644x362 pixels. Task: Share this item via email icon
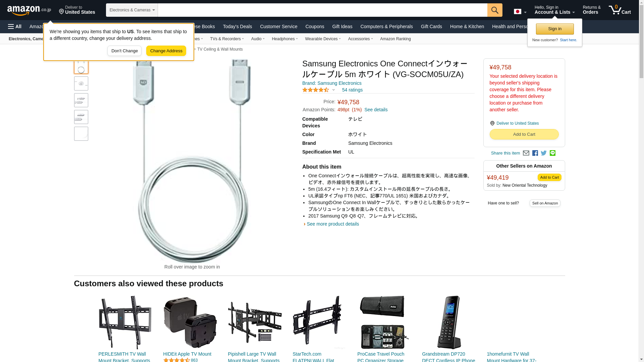(526, 153)
